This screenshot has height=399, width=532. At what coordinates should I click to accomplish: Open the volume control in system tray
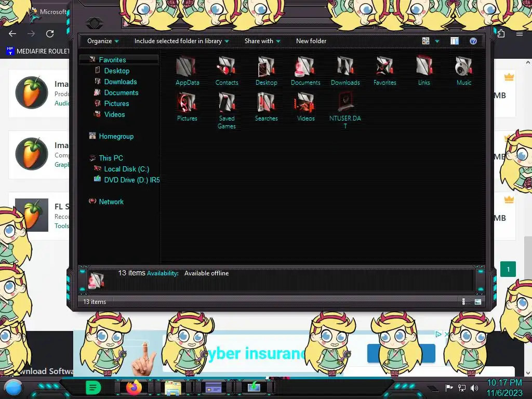tap(474, 388)
